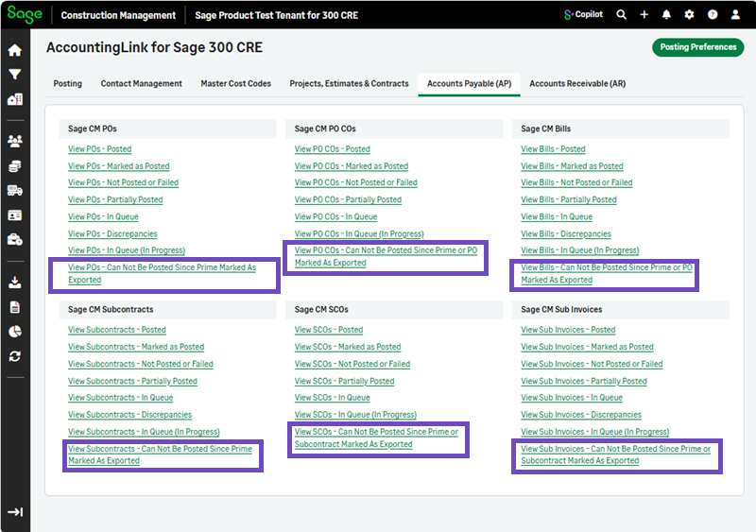This screenshot has width=756, height=532.
Task: Open the notifications bell
Action: (666, 14)
